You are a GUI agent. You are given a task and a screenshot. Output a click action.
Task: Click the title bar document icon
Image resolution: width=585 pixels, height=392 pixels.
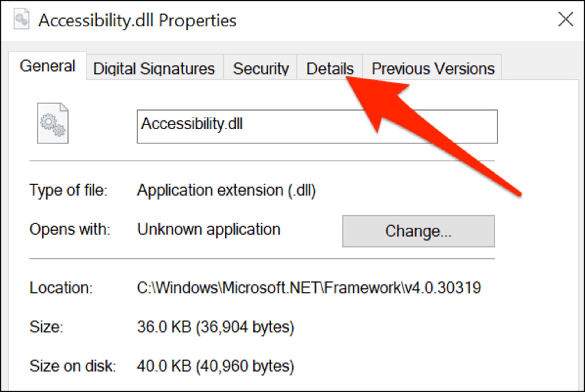21,19
